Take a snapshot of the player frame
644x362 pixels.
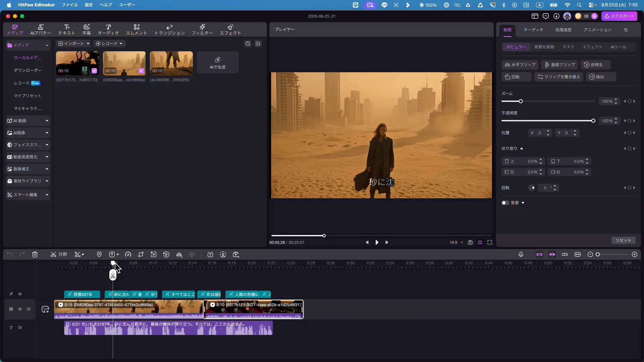point(470,242)
